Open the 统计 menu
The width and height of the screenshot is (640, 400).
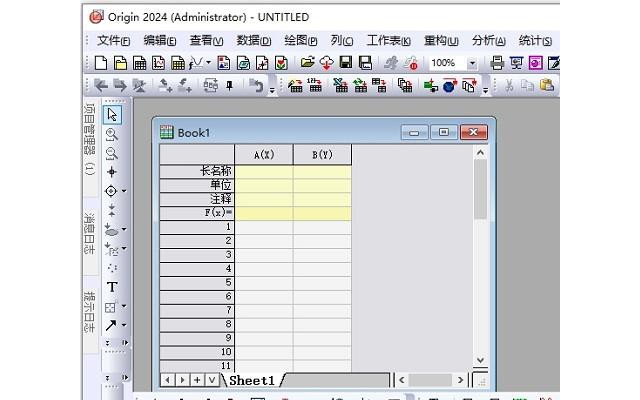pyautogui.click(x=535, y=41)
